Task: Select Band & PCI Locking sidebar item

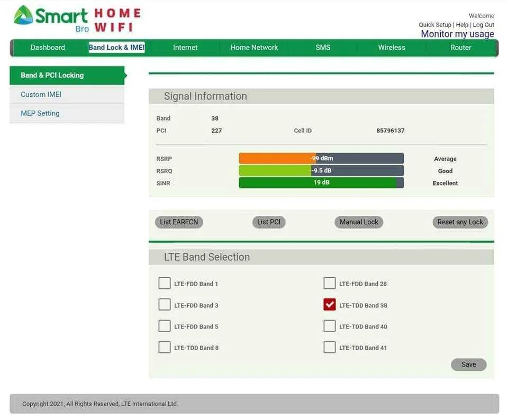Action: (67, 76)
